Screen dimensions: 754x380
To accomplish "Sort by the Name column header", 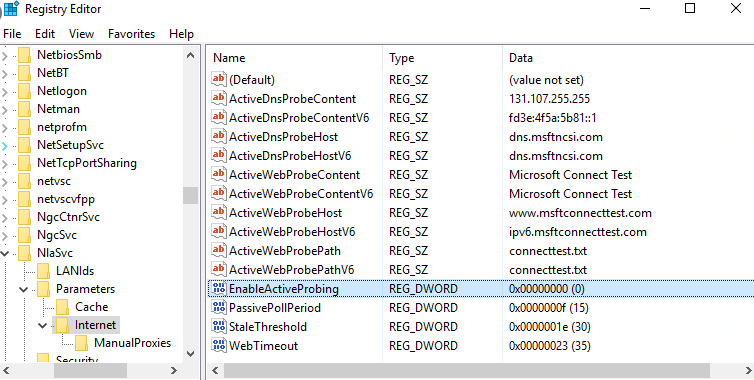I will [295, 58].
